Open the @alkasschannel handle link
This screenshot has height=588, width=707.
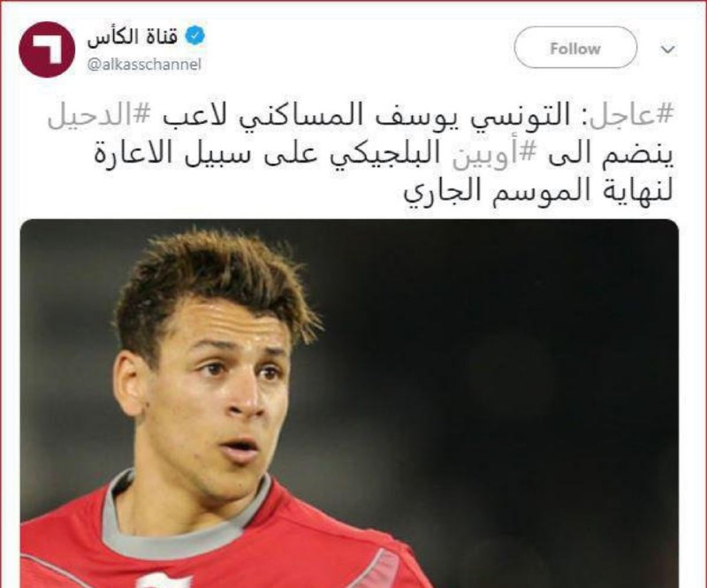(144, 65)
